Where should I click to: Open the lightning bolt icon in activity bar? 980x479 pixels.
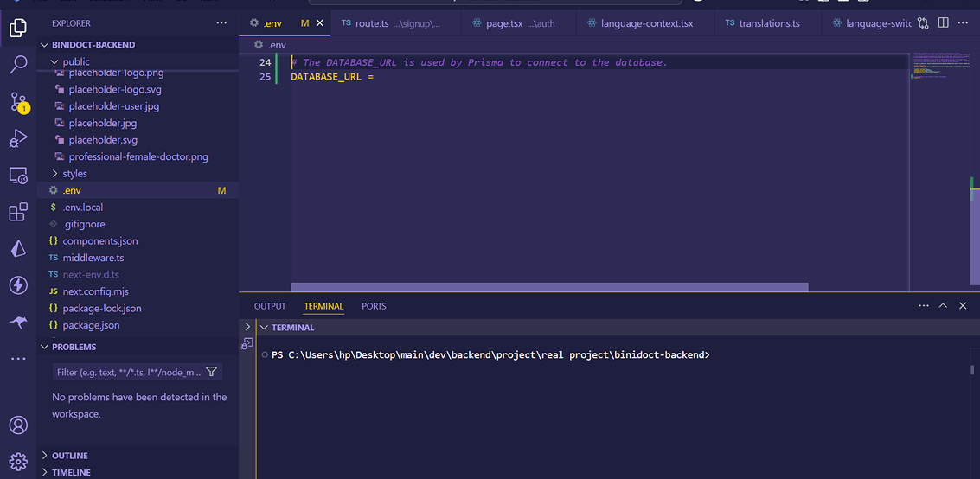18,285
